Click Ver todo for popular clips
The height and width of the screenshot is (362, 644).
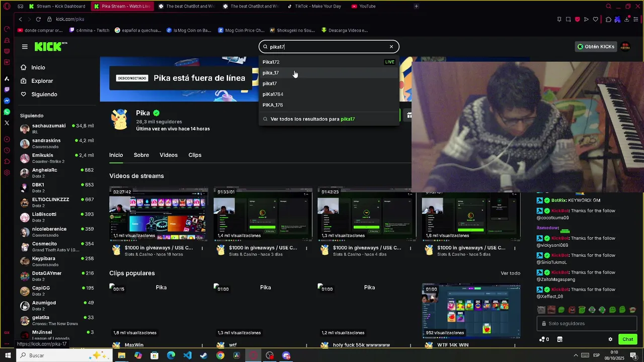point(510,273)
